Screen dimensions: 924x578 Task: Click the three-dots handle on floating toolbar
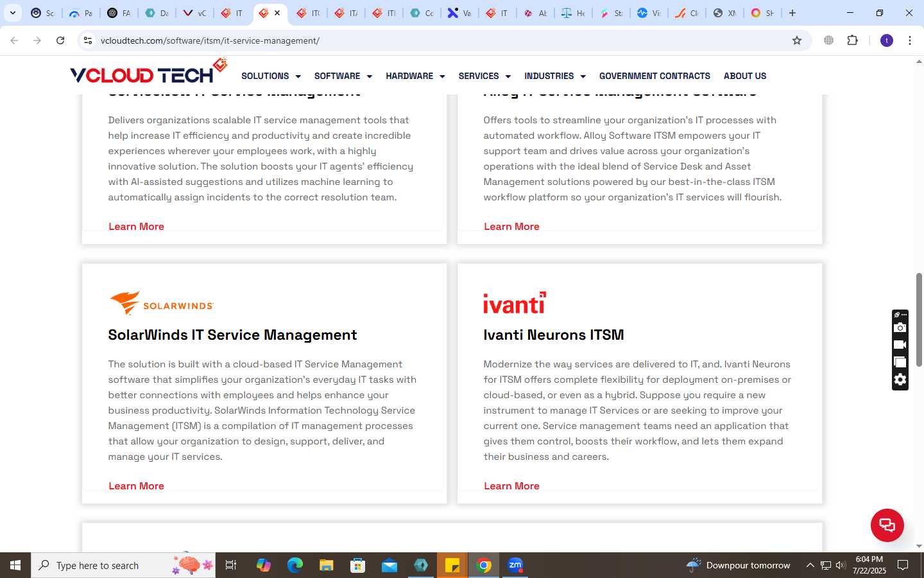(x=904, y=315)
